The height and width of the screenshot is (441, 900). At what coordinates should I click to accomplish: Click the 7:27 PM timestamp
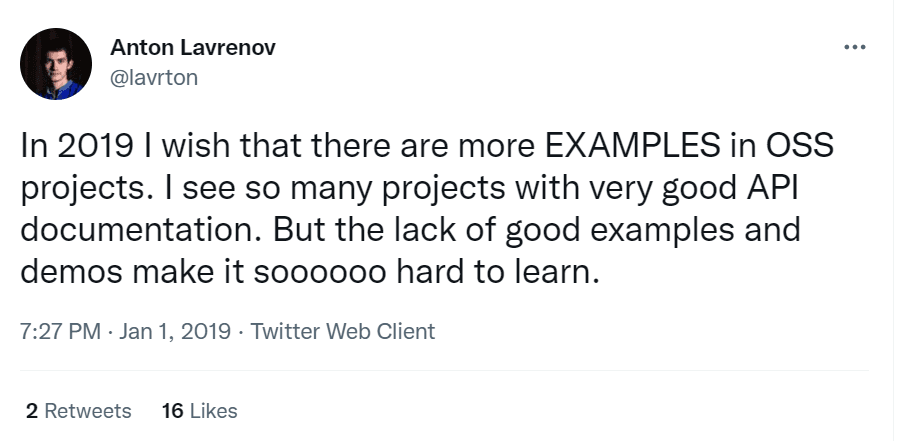(x=59, y=331)
